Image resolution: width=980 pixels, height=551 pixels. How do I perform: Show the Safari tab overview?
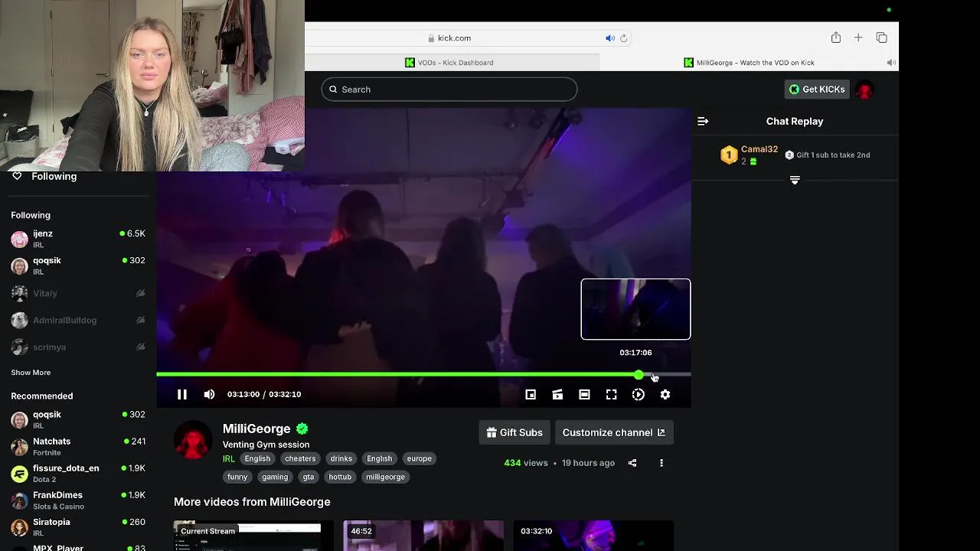[x=881, y=37]
